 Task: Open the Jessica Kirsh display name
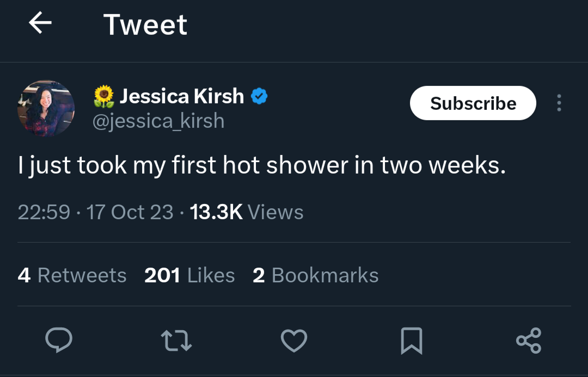tap(182, 96)
